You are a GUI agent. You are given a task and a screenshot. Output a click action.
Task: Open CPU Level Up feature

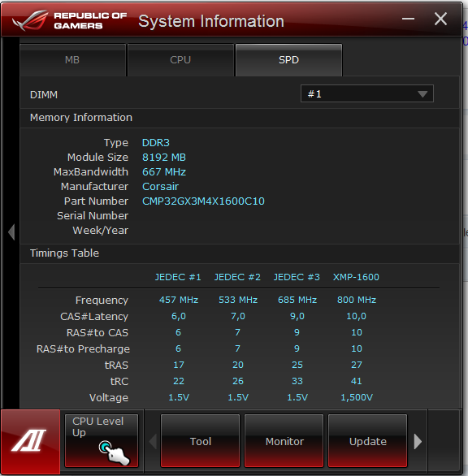[102, 441]
